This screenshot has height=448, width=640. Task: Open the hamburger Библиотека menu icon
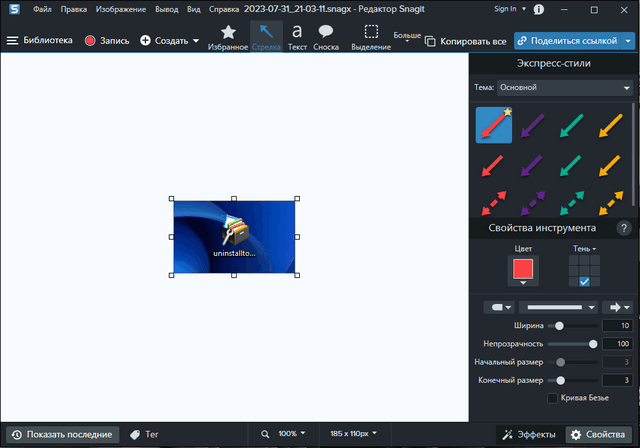click(x=12, y=41)
